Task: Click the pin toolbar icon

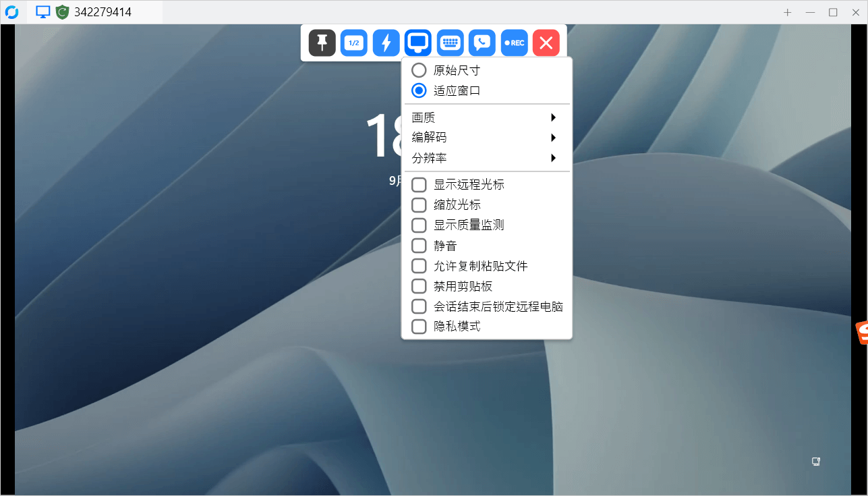Action: pos(322,43)
